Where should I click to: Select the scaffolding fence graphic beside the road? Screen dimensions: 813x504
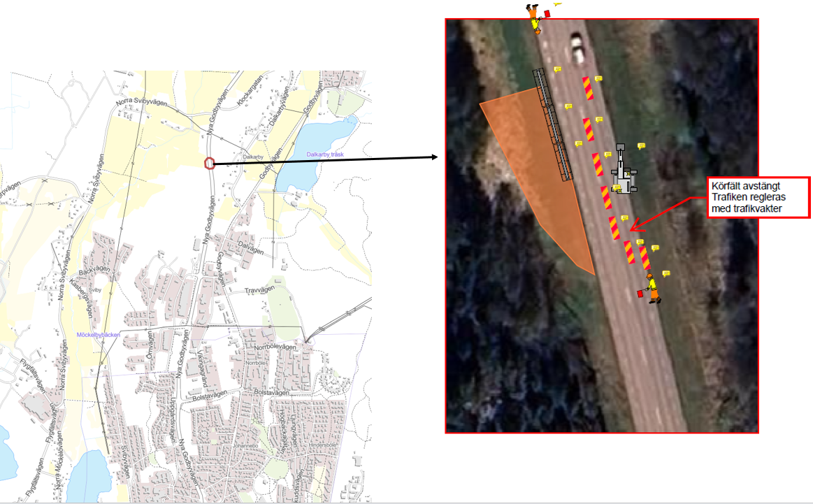point(554,126)
